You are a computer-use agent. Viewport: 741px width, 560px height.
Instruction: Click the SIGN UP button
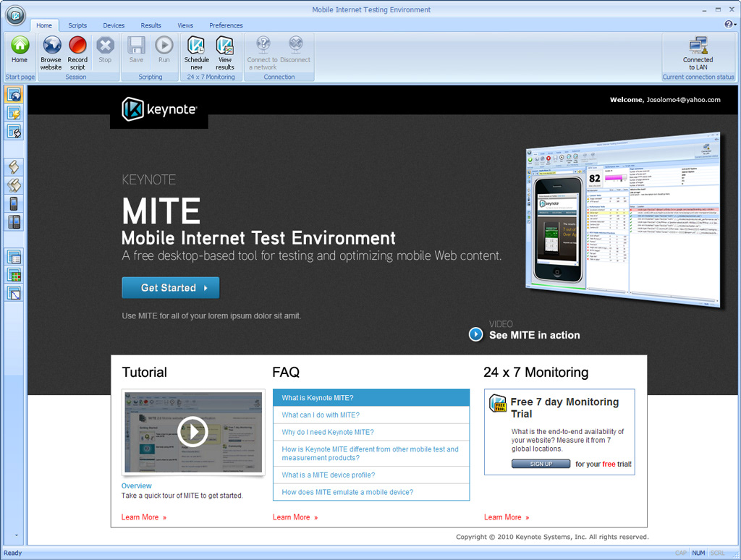point(541,464)
